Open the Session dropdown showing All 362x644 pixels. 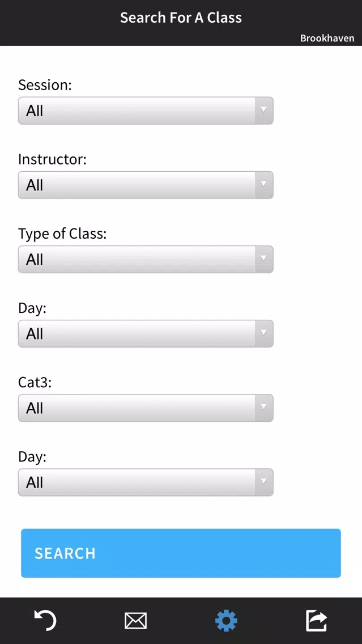(146, 111)
